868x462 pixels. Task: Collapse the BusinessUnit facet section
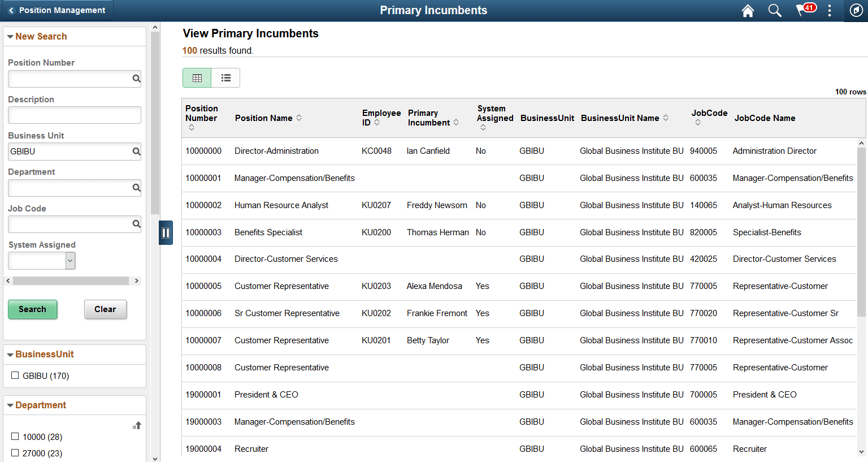(x=10, y=355)
